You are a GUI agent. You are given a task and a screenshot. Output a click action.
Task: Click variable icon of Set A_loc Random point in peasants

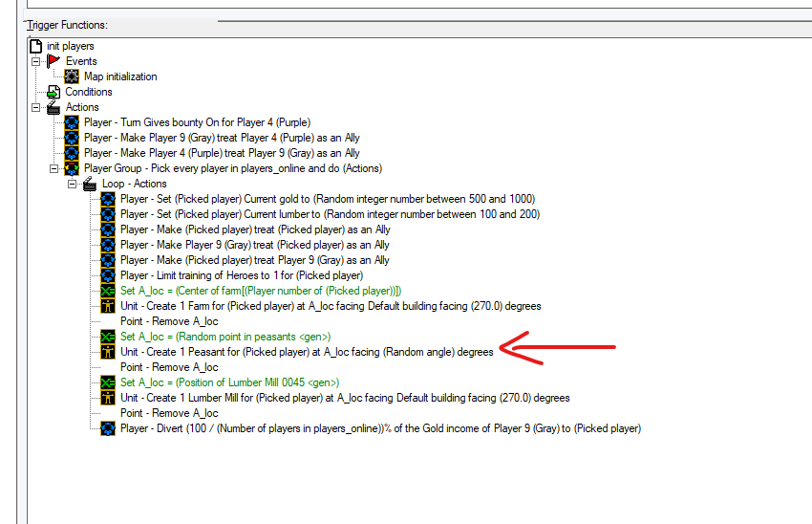pos(108,337)
